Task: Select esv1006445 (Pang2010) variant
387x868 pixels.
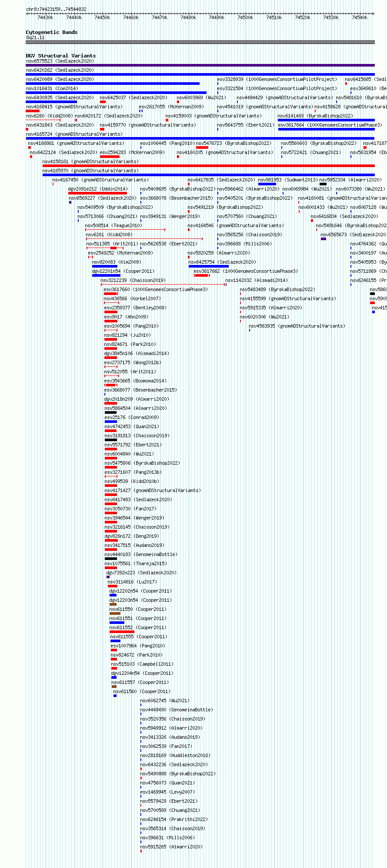Action: tap(167, 143)
